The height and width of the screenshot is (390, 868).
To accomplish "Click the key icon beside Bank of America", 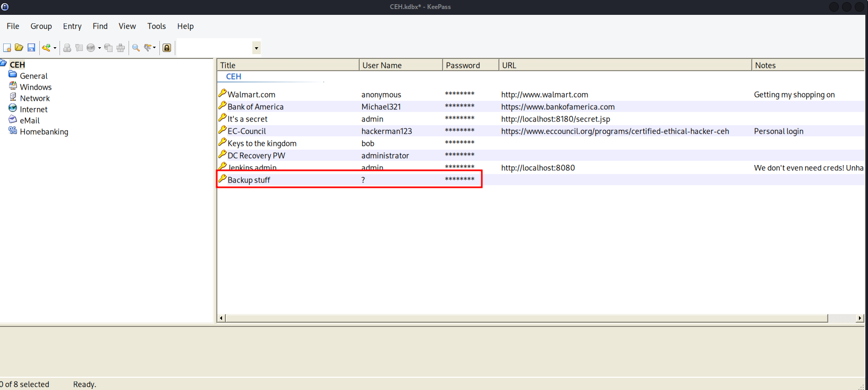I will pyautogui.click(x=223, y=105).
